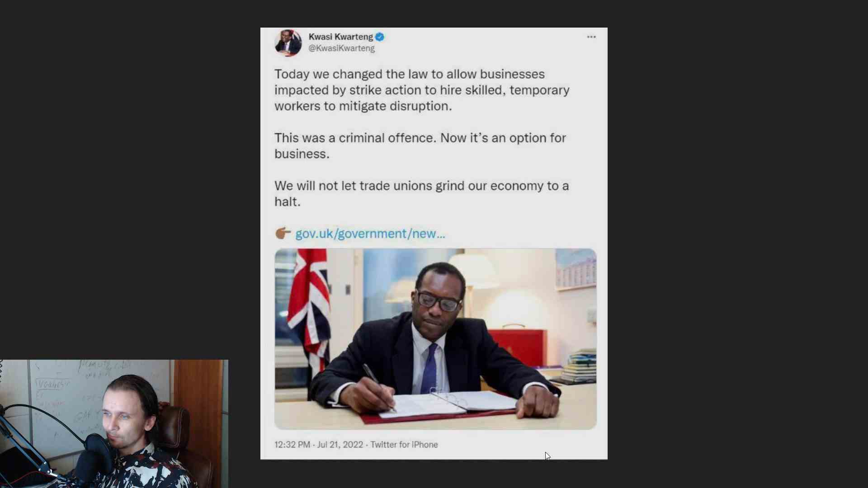The image size is (868, 488).
Task: Click the blue verified badge beside Kwasi Kwarteng
Action: point(380,37)
